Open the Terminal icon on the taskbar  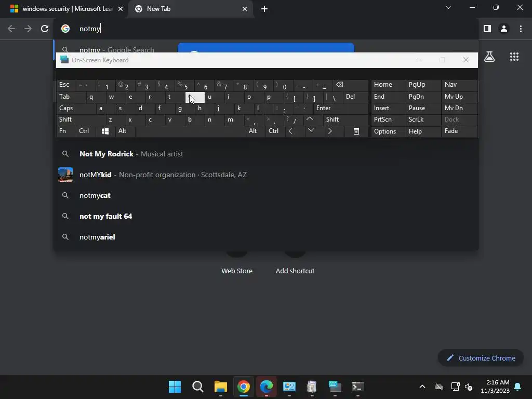(357, 387)
